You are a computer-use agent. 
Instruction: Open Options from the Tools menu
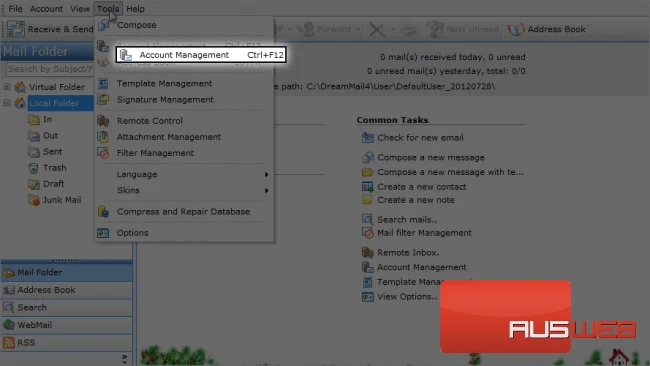132,233
